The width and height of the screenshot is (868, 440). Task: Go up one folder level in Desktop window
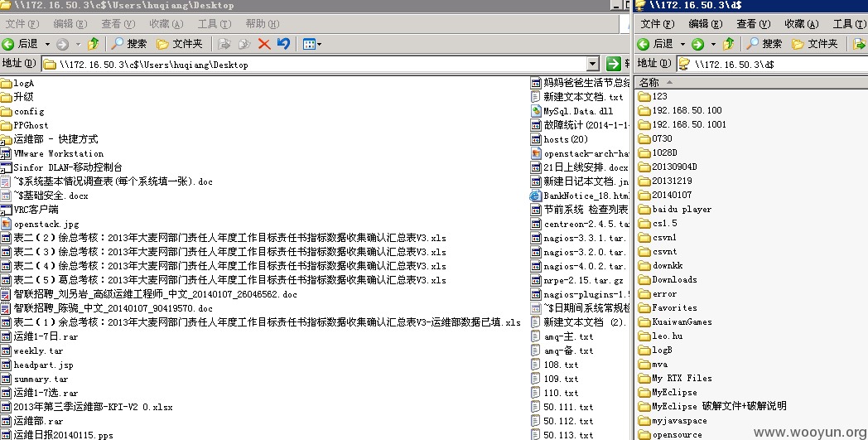(x=94, y=44)
